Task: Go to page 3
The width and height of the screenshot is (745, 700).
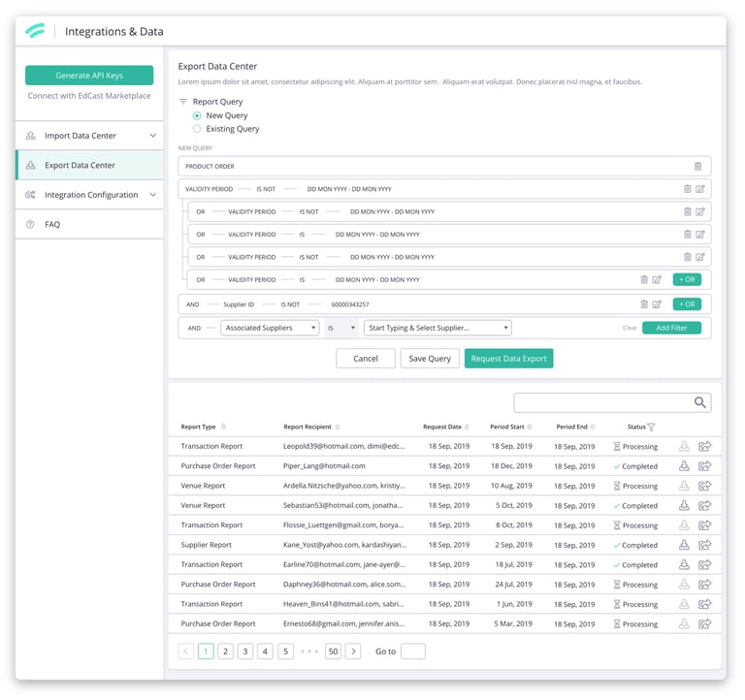Action: tap(245, 652)
